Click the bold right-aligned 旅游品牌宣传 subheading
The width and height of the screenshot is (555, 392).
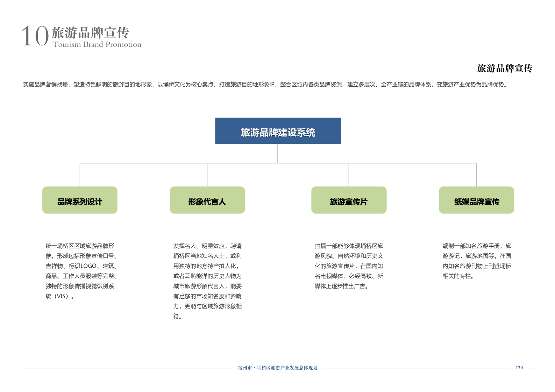[504, 68]
